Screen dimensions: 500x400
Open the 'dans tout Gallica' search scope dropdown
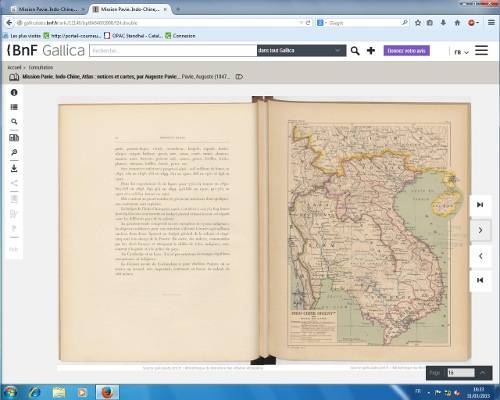click(x=301, y=50)
